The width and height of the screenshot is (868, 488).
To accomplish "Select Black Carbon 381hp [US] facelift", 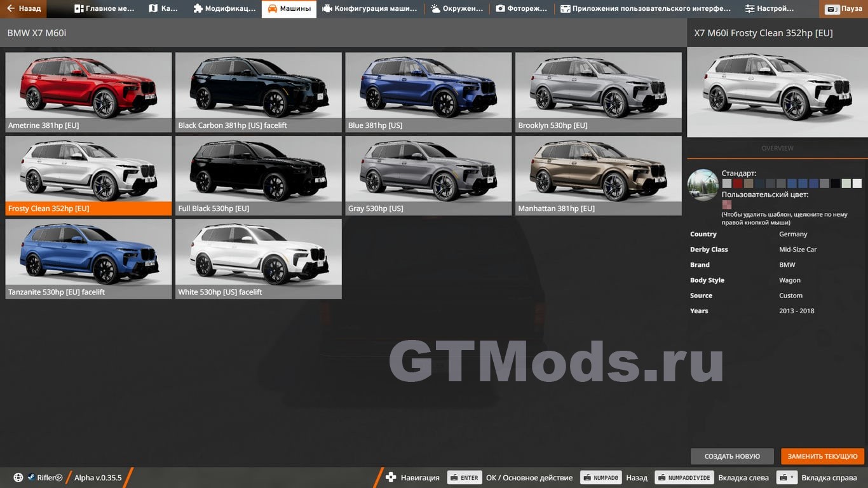I will (259, 92).
